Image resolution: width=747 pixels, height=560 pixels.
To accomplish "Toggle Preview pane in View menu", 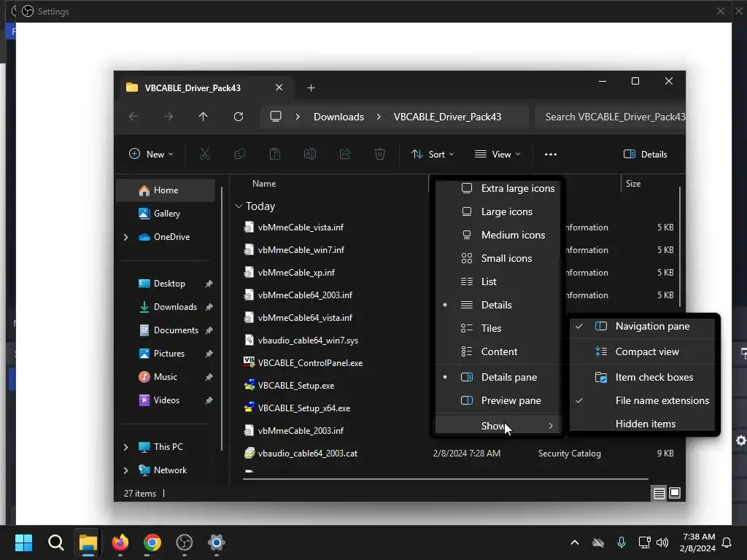I will [498, 400].
